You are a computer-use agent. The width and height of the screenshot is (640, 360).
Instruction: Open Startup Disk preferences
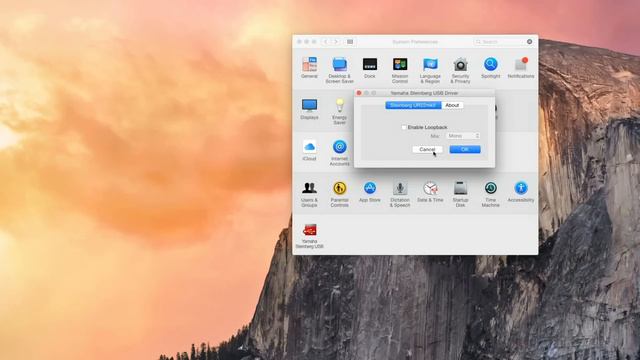(460, 194)
